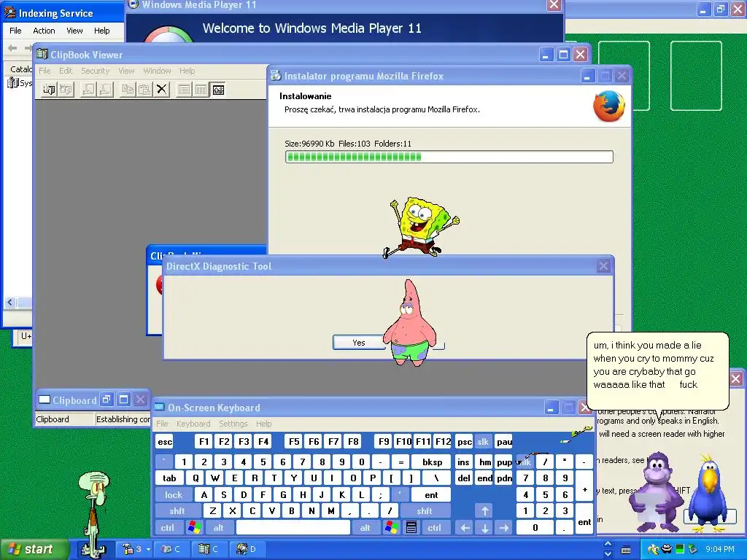Click Connect icon in ClipBook Viewer toolbar
Image resolution: width=747 pixels, height=560 pixels.
49,90
